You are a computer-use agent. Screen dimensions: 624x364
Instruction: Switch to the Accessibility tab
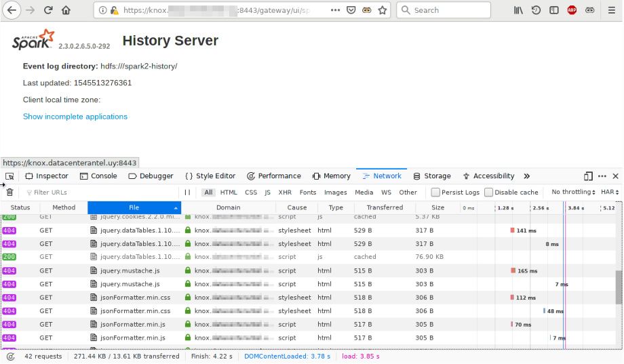pyautogui.click(x=489, y=176)
